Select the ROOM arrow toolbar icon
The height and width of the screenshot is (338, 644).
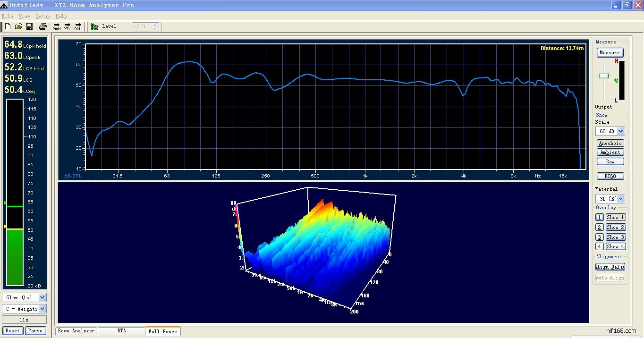pyautogui.click(x=57, y=26)
